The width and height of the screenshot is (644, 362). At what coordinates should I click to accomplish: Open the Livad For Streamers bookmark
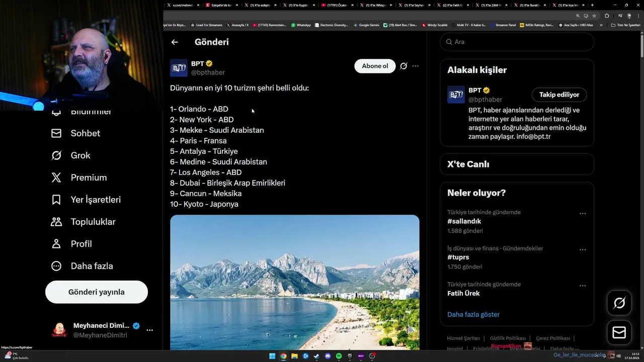[x=207, y=25]
